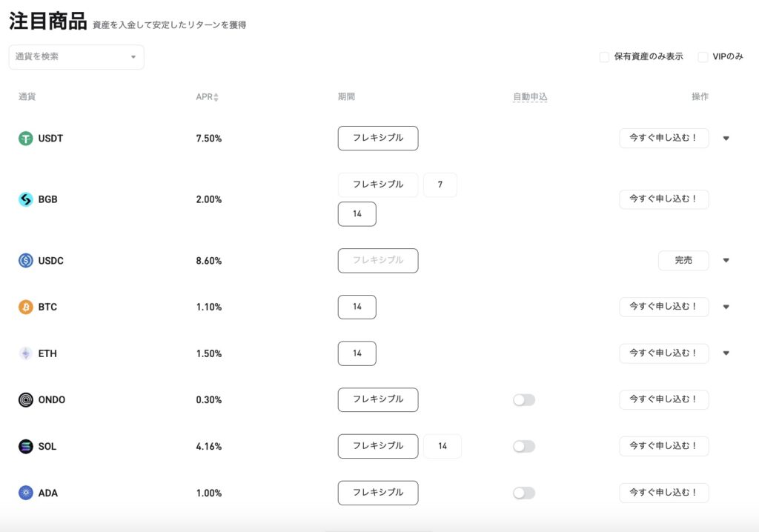The image size is (759, 532).
Task: Click the BTC Bitcoin icon
Action: coord(26,307)
